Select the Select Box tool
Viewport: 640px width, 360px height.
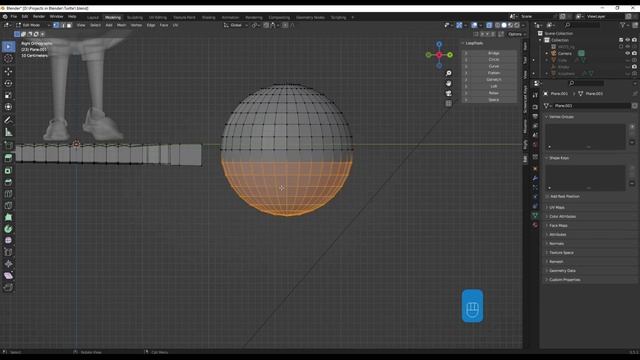click(8, 47)
